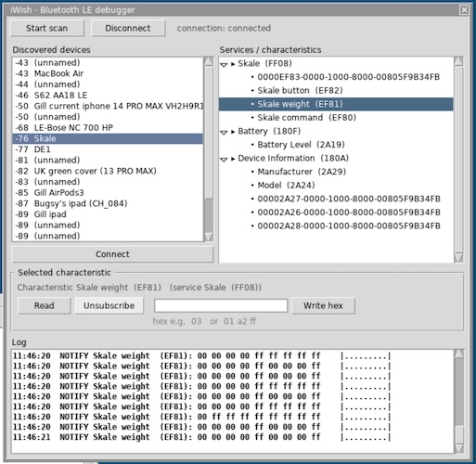Collapse the Skale (FF08) service node
Screen dimensions: 476x464
pos(224,64)
